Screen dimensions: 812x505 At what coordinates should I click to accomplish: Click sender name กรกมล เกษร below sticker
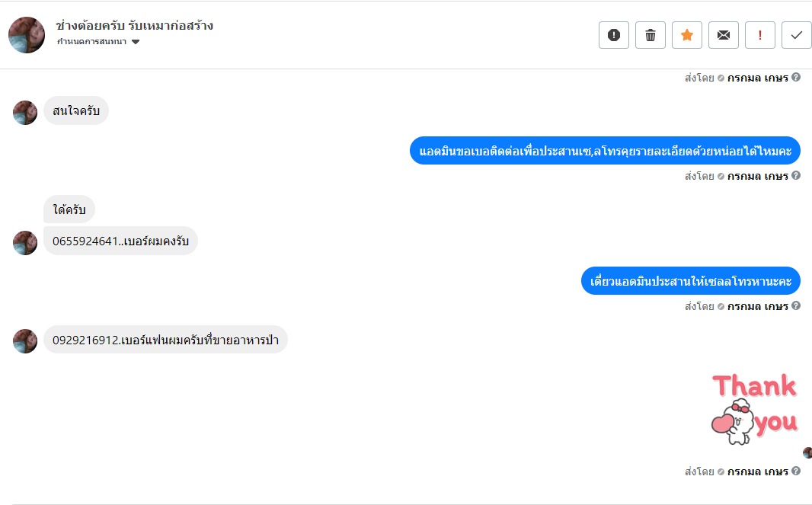[x=757, y=471]
